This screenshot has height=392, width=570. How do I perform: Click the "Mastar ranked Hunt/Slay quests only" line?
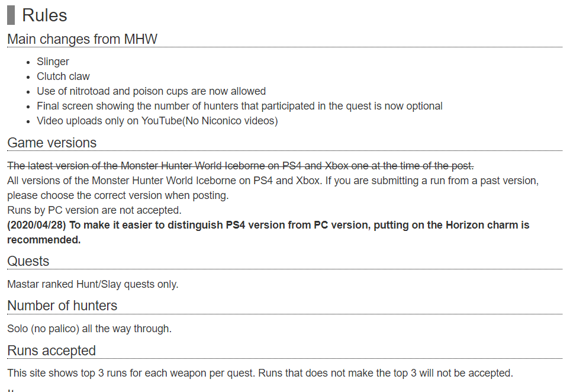[x=92, y=284]
